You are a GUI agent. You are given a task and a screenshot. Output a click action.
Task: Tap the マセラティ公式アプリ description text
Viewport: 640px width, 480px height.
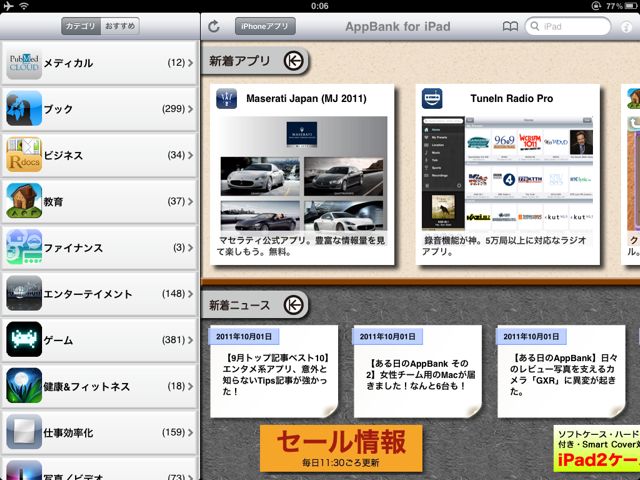coord(300,246)
